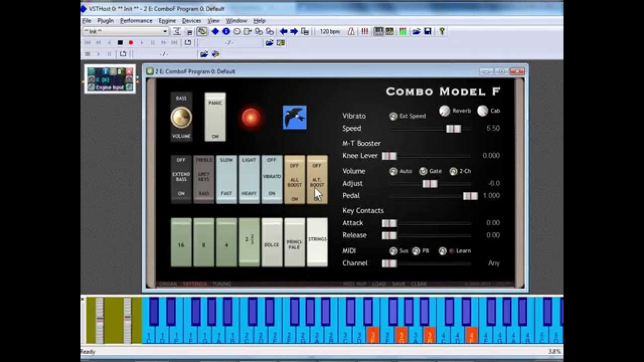
Task: Click the MIDI MAP button
Action: click(x=355, y=284)
